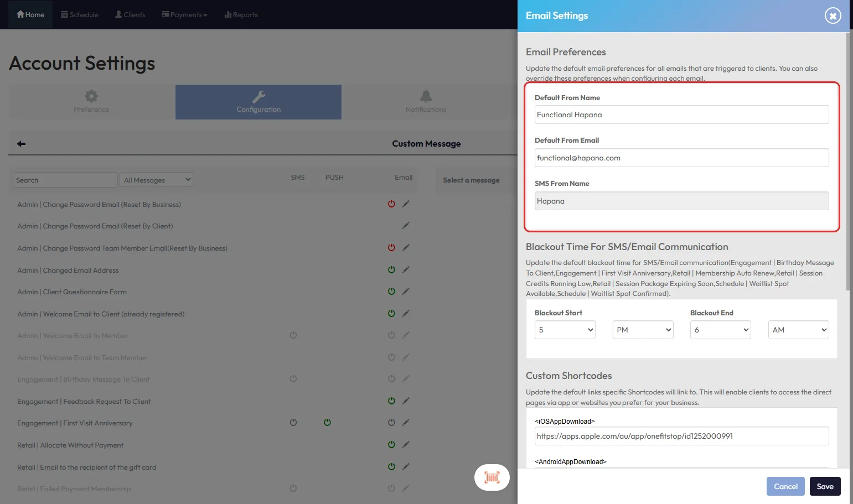The image size is (853, 504).
Task: Open edit for Retail Allocate Without Payment
Action: click(406, 445)
